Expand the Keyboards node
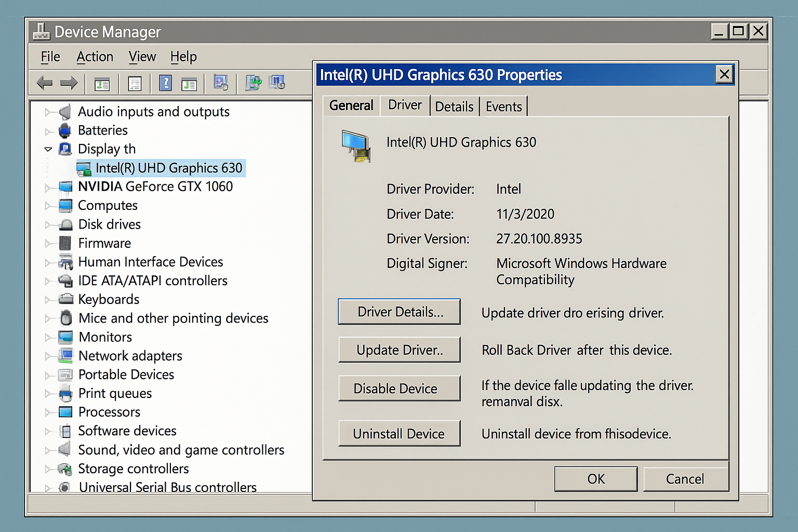Screen dimensions: 798x532 pyautogui.click(x=48, y=300)
